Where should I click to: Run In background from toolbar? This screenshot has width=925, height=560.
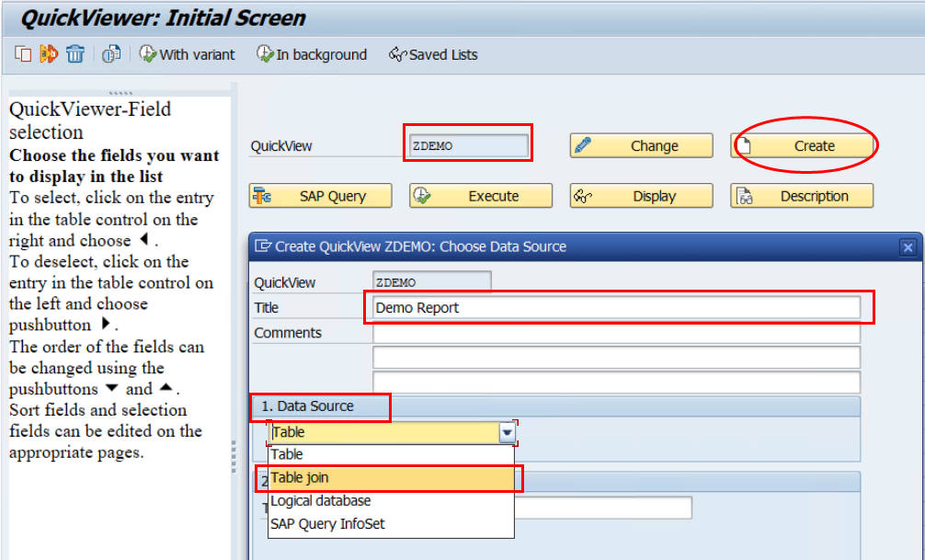tap(312, 54)
